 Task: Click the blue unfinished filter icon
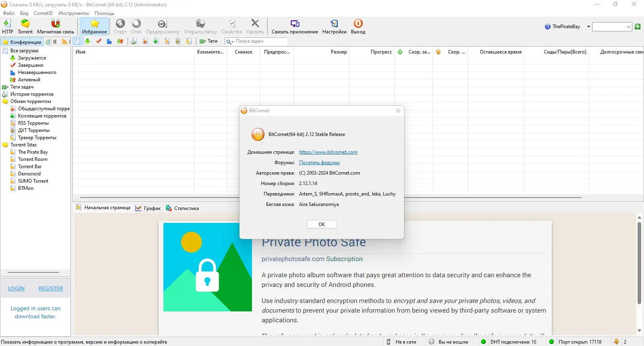click(x=109, y=41)
